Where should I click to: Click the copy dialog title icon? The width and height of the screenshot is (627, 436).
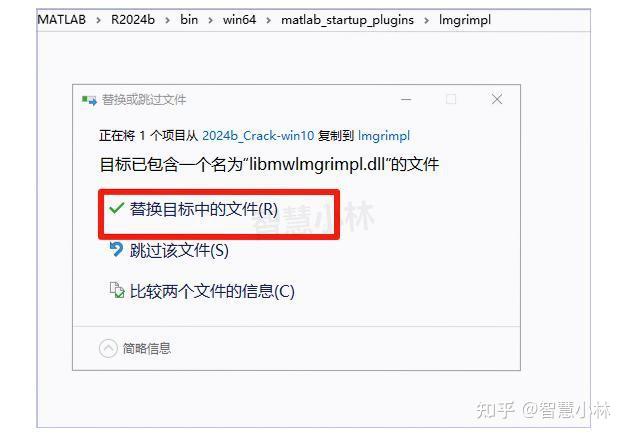[89, 100]
